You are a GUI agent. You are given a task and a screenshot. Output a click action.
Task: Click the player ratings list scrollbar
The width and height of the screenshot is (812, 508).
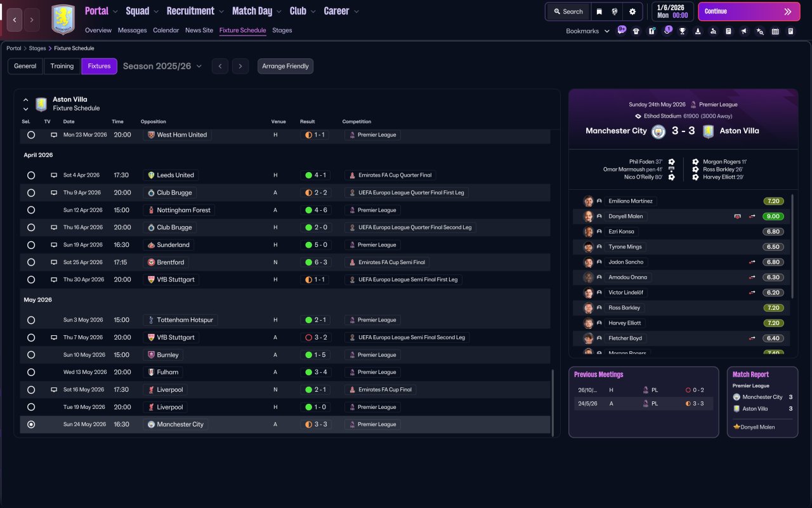click(x=794, y=246)
